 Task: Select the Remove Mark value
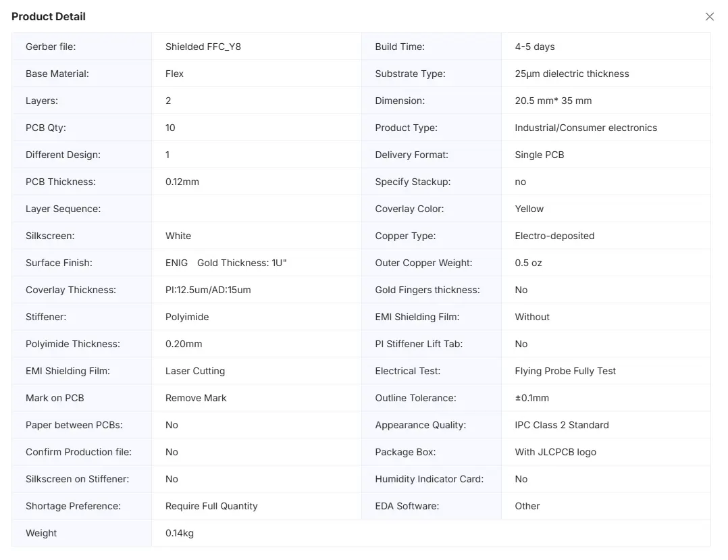[x=196, y=398]
